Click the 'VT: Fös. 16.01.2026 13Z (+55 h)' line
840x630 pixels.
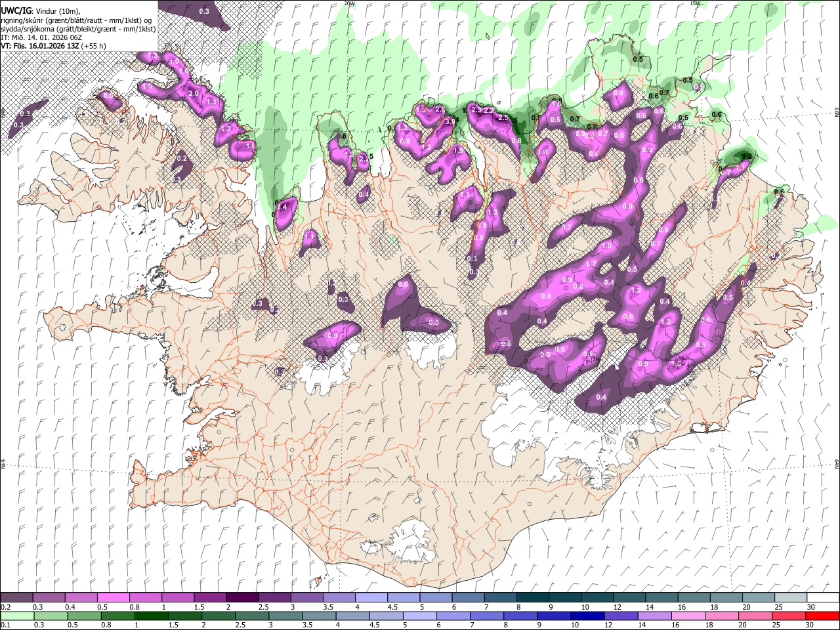point(54,46)
